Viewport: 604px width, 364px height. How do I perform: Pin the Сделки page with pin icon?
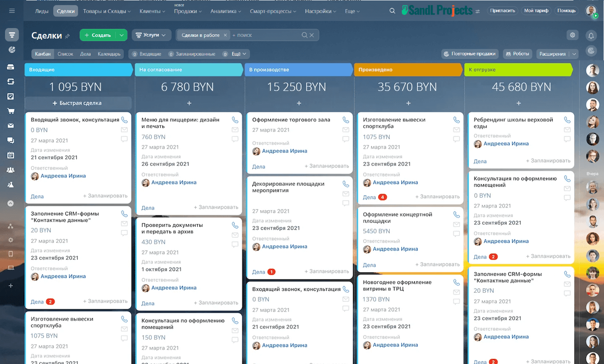click(x=68, y=36)
